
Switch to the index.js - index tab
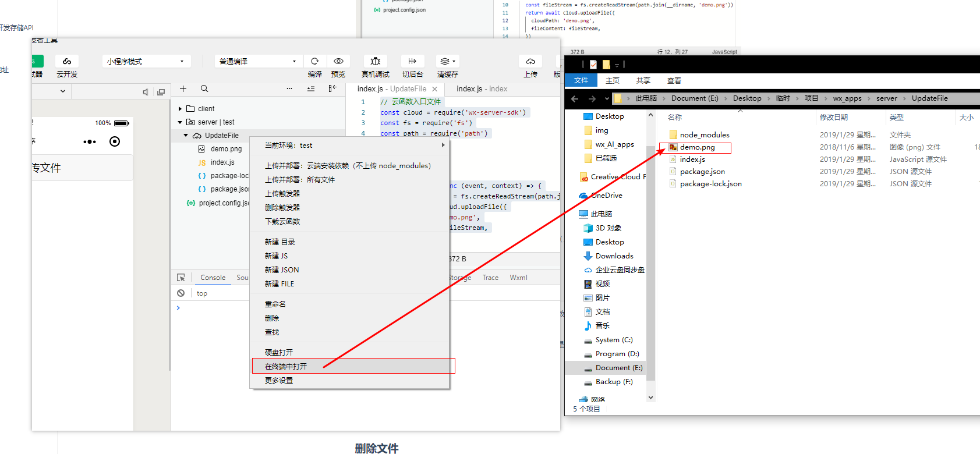(x=482, y=89)
